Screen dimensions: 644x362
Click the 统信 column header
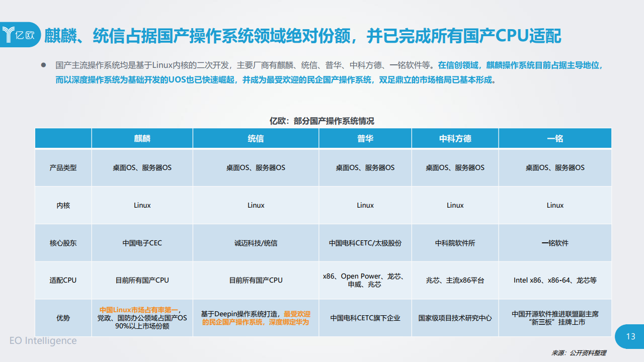(x=256, y=138)
